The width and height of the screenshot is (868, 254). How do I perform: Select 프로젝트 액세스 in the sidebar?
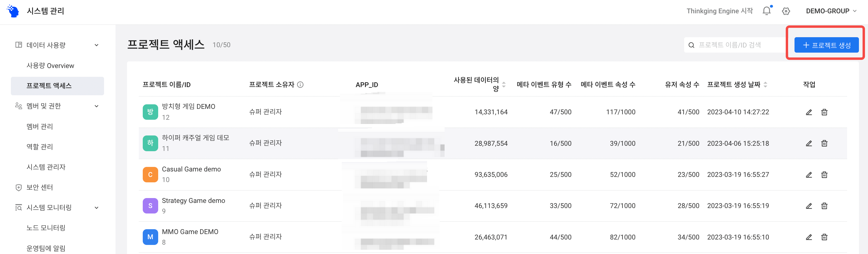[57, 86]
